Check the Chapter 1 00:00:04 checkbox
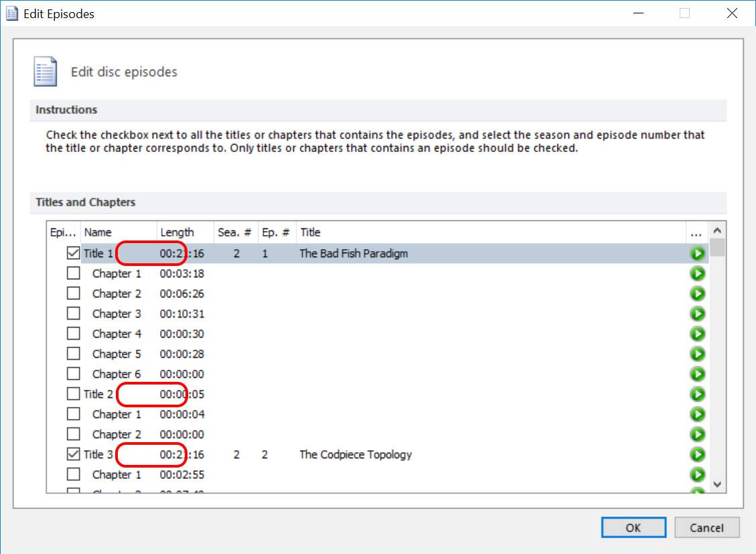This screenshot has width=756, height=554. click(x=73, y=414)
